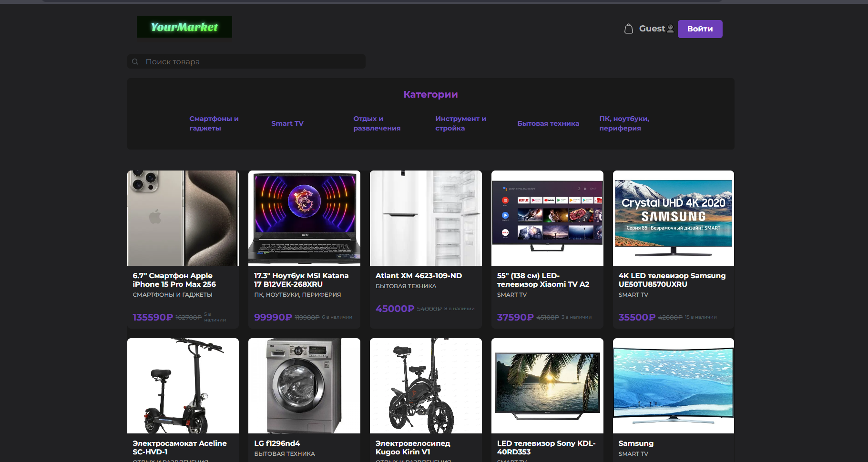Screen dimensions: 868x462
Task: Click БЫТОВАЯ ТЕХНИКА label under Atlant
Action: [x=406, y=286]
